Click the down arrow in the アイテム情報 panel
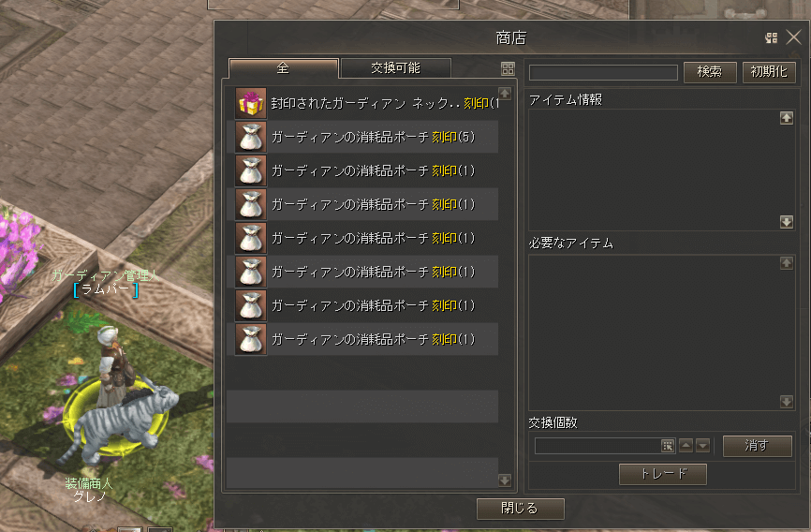 click(787, 222)
